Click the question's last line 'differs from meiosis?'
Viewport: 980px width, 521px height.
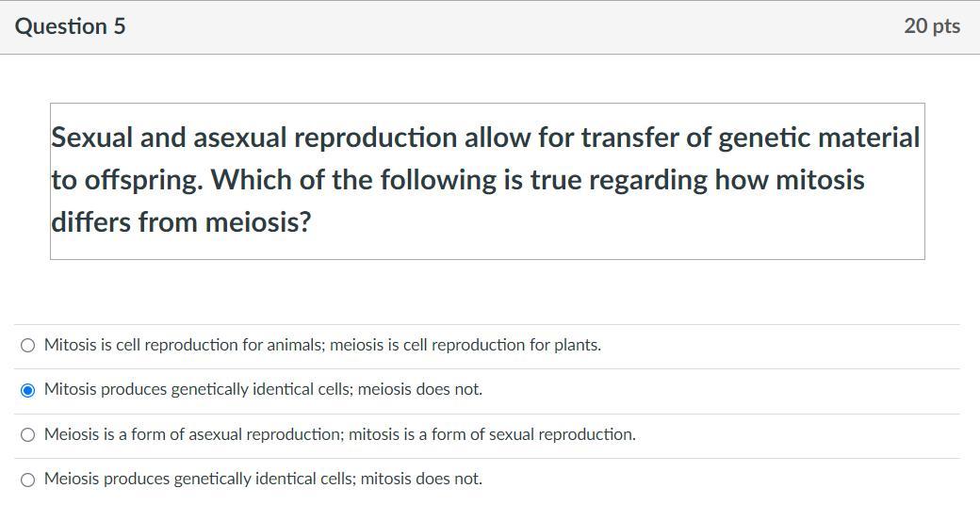(x=180, y=222)
